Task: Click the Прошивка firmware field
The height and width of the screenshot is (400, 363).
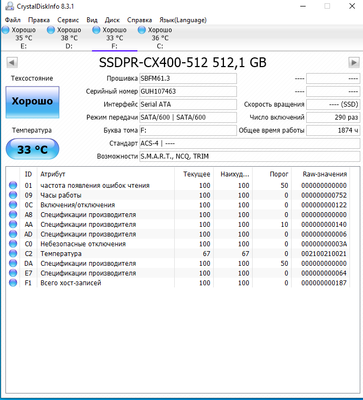Action: click(x=188, y=78)
